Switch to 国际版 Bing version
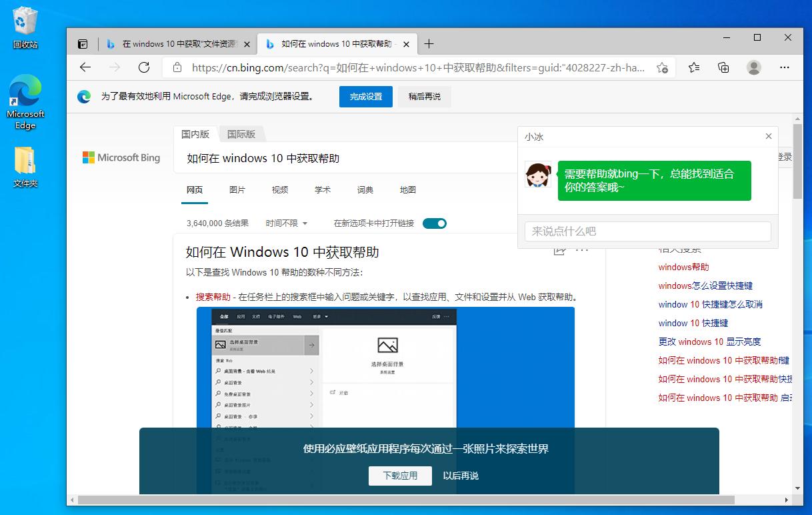This screenshot has width=812, height=515. (241, 133)
